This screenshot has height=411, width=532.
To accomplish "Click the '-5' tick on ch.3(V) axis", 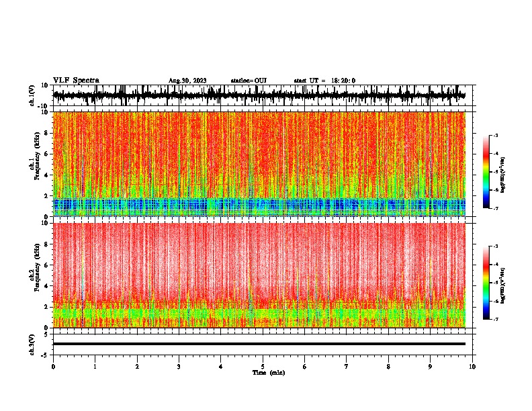I will pos(44,355).
